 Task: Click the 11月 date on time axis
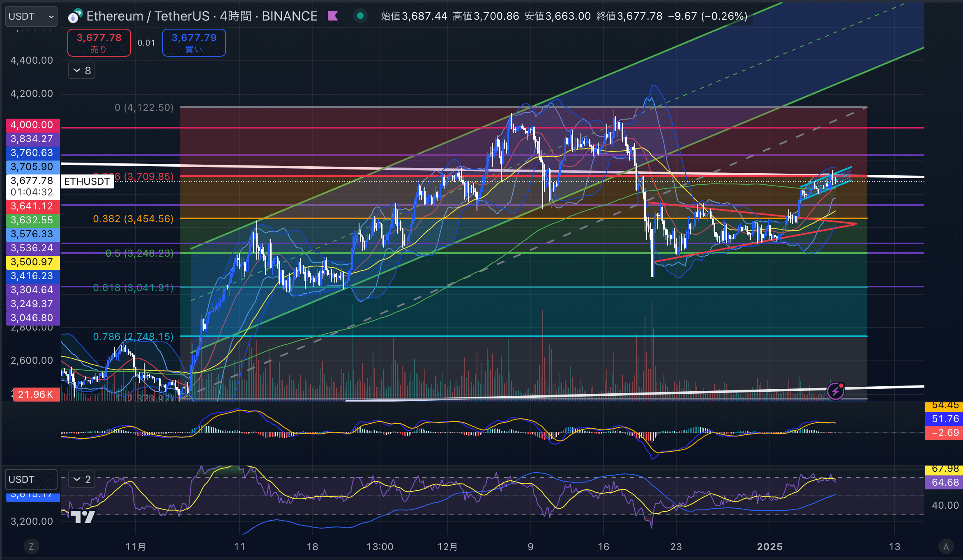pyautogui.click(x=136, y=547)
